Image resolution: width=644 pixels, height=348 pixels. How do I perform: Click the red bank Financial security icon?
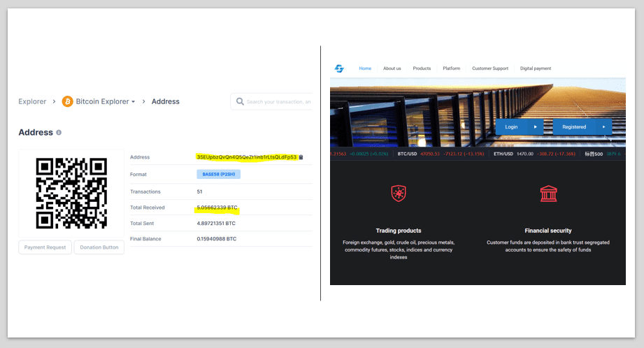click(x=548, y=194)
